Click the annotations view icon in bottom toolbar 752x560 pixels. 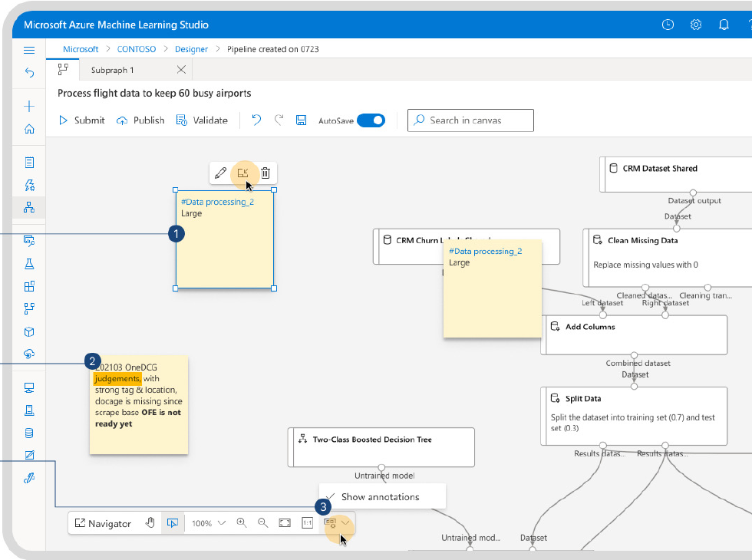tap(330, 523)
